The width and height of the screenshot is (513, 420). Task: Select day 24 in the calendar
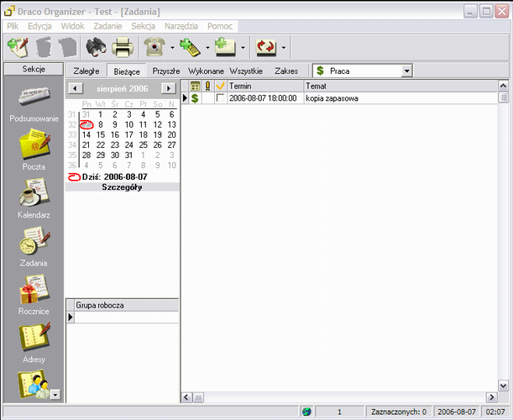129,145
